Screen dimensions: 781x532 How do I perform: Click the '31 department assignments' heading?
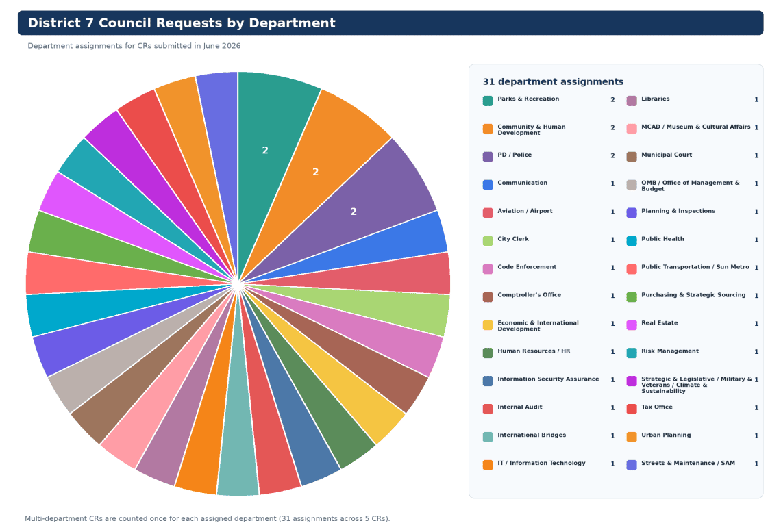[x=553, y=81]
